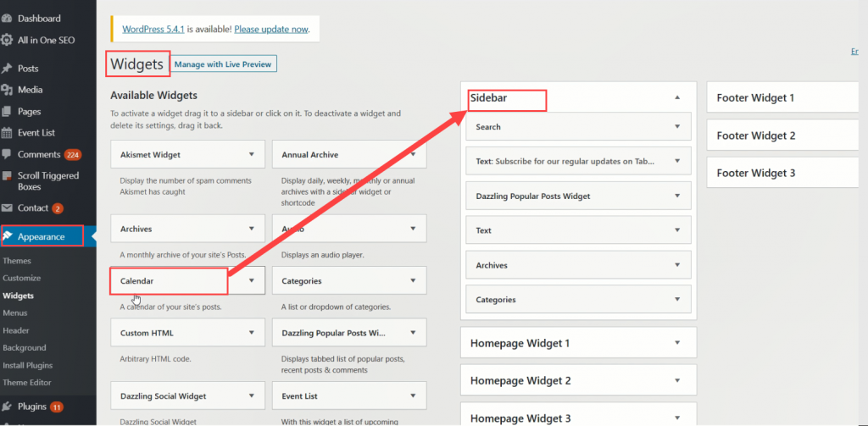Click the Dashboard gauge icon
Screen dimensions: 868x426
click(x=7, y=19)
